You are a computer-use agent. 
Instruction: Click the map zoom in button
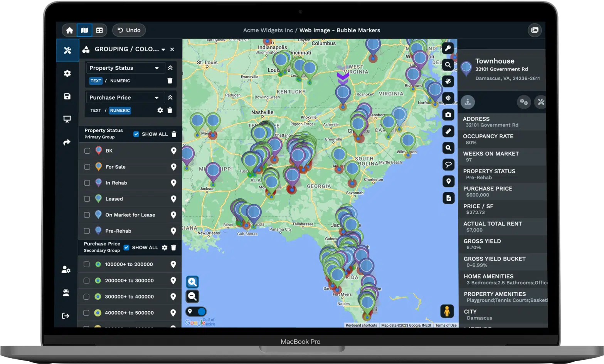coord(192,282)
